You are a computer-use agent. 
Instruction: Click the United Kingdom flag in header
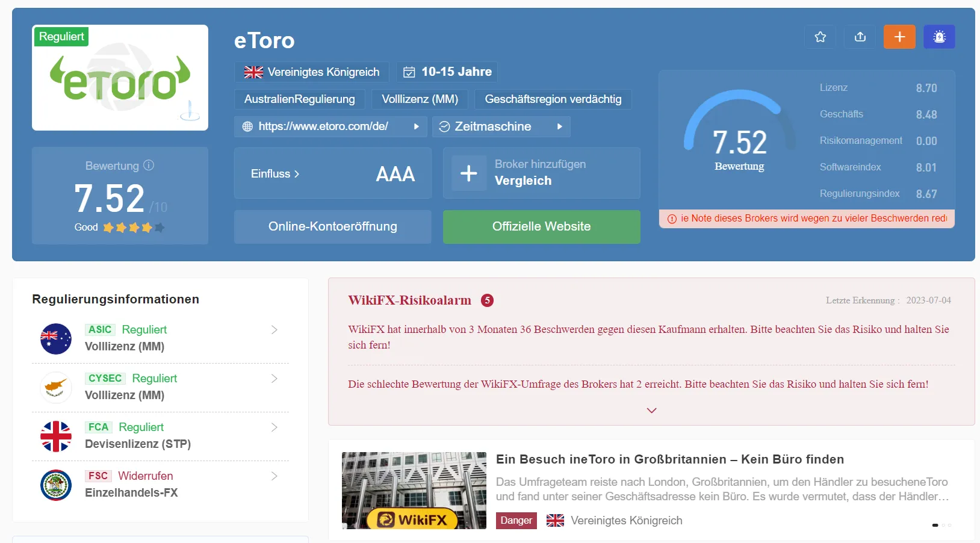tap(253, 72)
